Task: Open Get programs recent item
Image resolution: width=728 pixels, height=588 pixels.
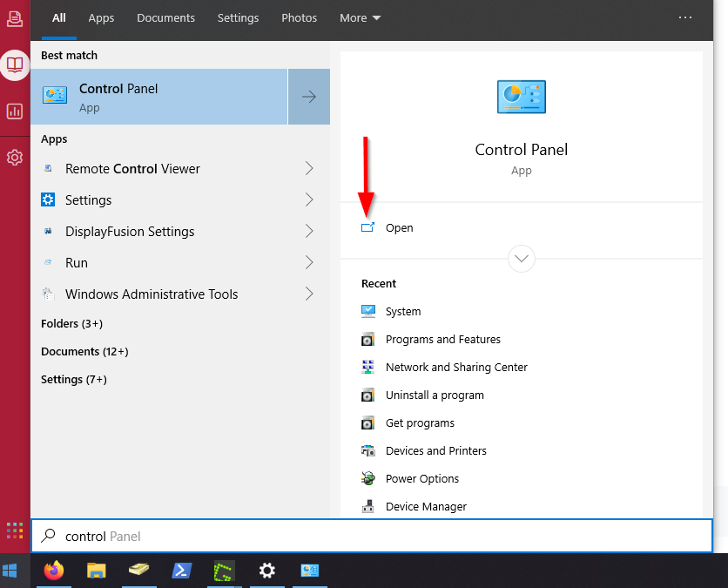Action: point(420,423)
